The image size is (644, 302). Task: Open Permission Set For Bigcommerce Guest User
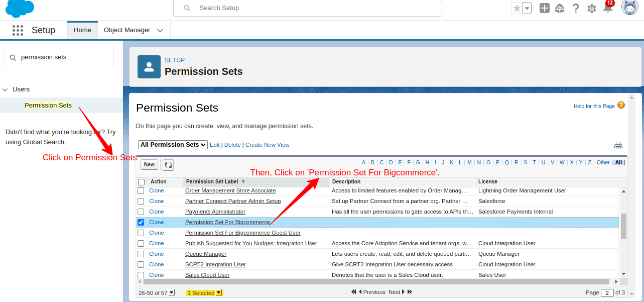pos(243,233)
